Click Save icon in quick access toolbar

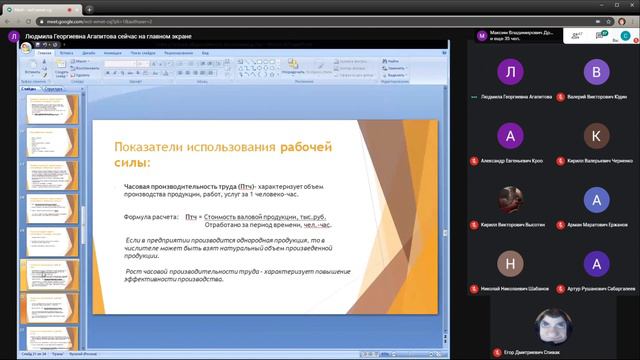click(38, 44)
